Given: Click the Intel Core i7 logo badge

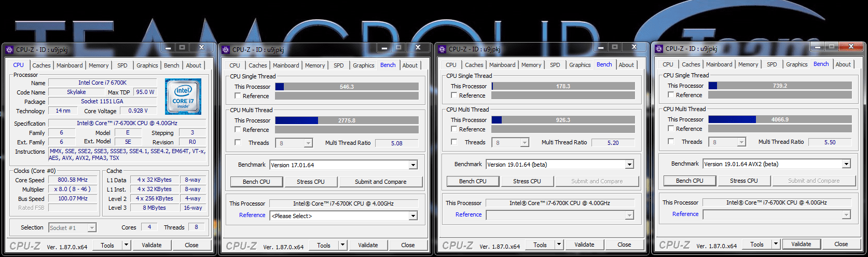Looking at the screenshot, I should 183,96.
